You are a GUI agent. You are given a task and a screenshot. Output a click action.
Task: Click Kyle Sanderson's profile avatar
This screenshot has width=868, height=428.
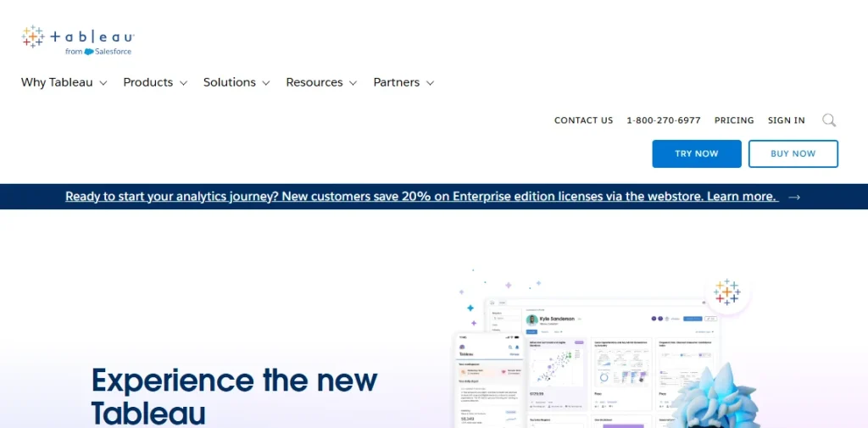point(531,320)
